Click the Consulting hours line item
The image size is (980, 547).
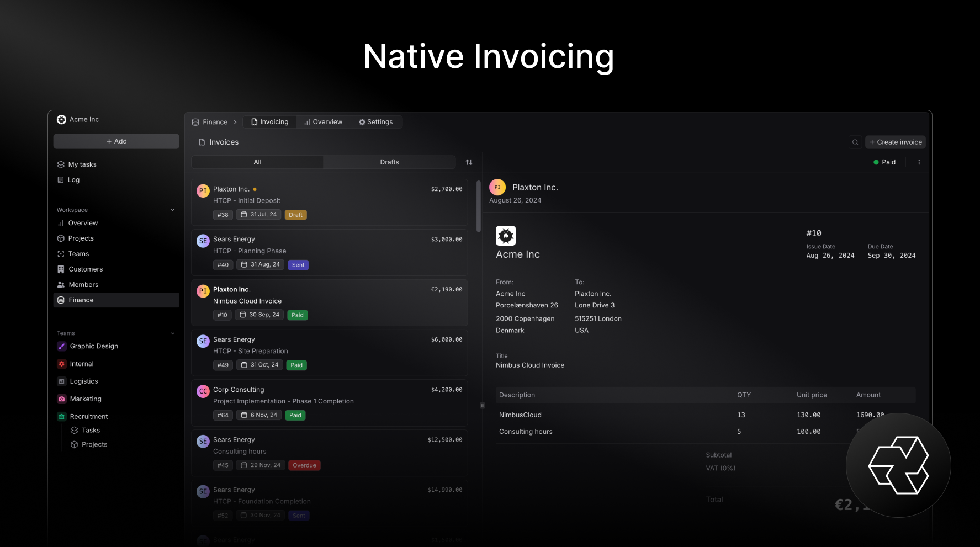click(x=526, y=432)
